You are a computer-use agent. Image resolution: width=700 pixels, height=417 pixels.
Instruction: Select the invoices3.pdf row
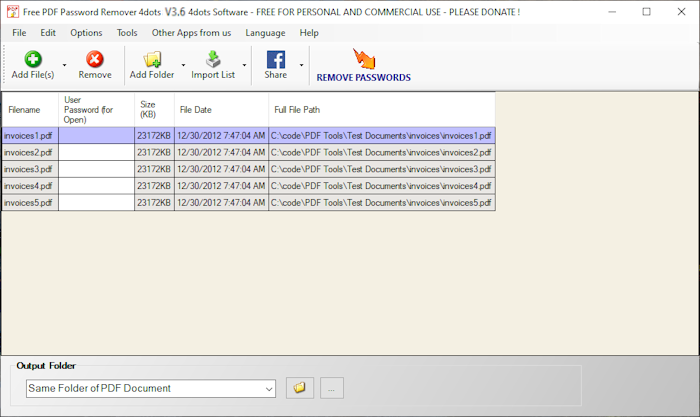(30, 169)
